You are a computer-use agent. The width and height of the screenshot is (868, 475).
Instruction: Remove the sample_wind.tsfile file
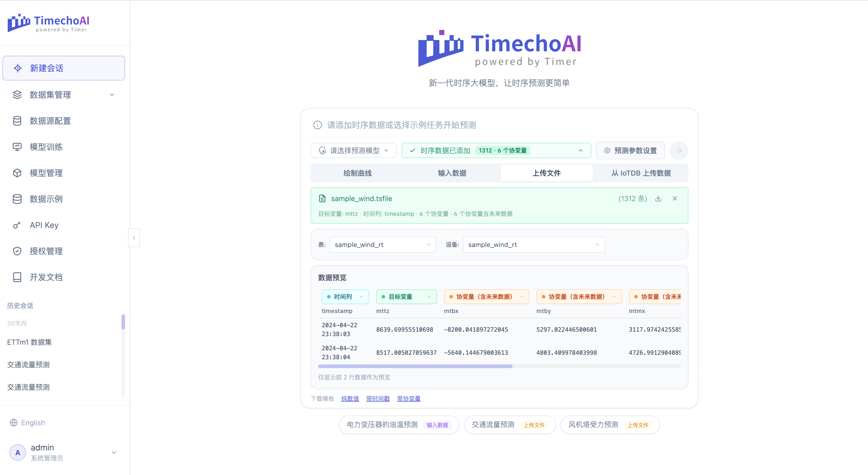pos(675,198)
